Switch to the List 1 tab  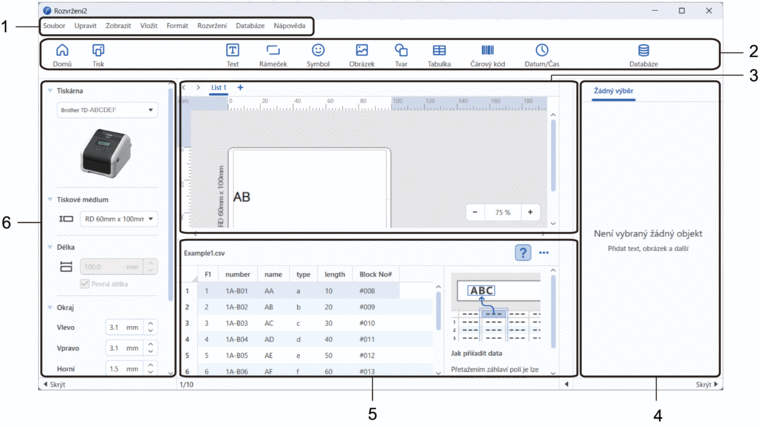218,88
